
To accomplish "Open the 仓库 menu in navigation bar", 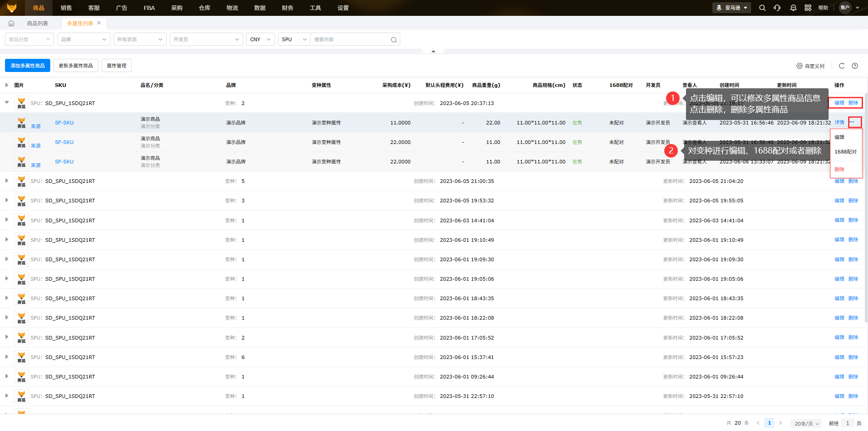I will pyautogui.click(x=205, y=8).
